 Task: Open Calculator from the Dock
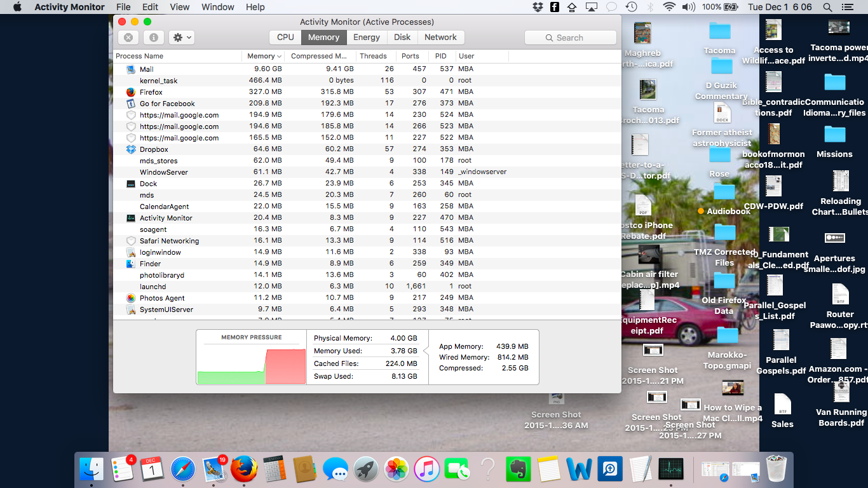coord(274,470)
